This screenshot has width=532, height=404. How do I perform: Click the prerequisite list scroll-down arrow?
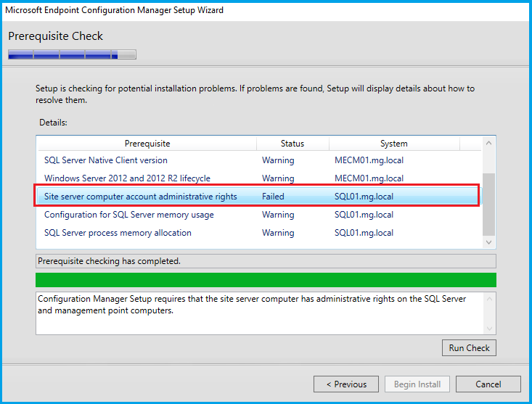[489, 242]
